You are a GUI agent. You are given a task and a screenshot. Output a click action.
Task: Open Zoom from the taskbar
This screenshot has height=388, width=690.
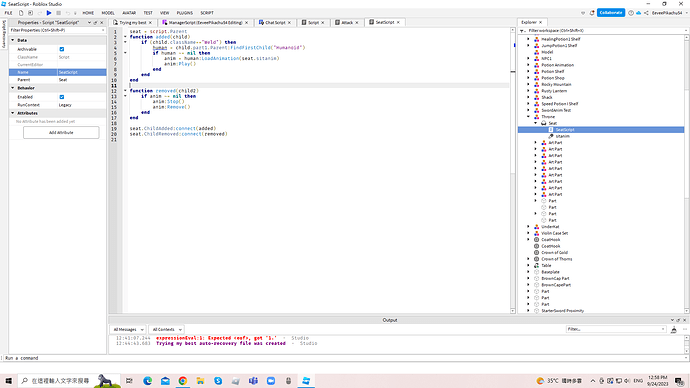tap(271, 381)
